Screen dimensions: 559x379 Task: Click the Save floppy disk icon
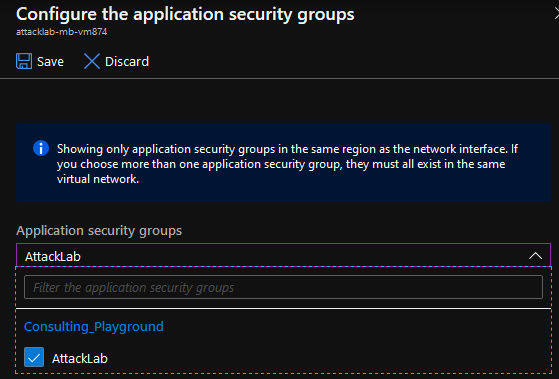[24, 61]
